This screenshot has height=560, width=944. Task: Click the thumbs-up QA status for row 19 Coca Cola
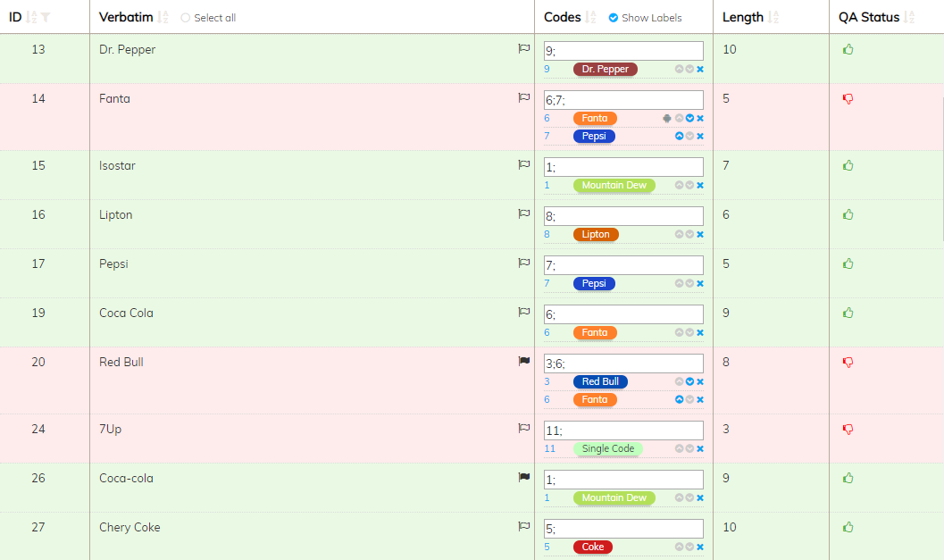(848, 313)
